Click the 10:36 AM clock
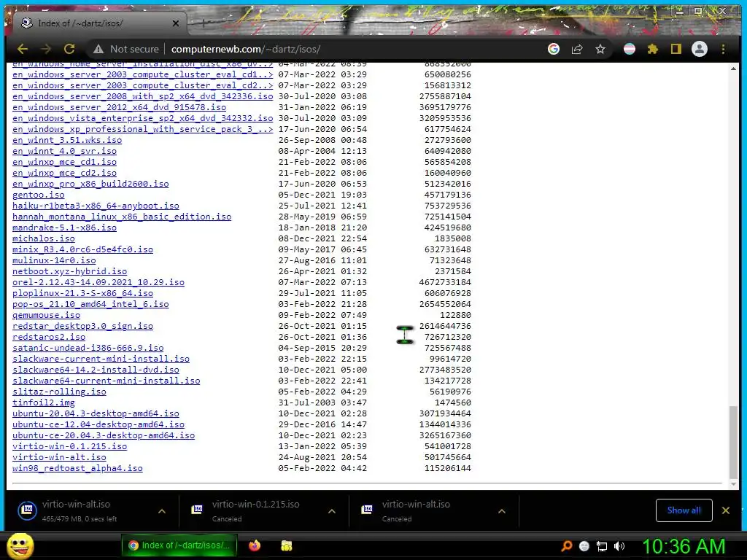 pyautogui.click(x=683, y=546)
